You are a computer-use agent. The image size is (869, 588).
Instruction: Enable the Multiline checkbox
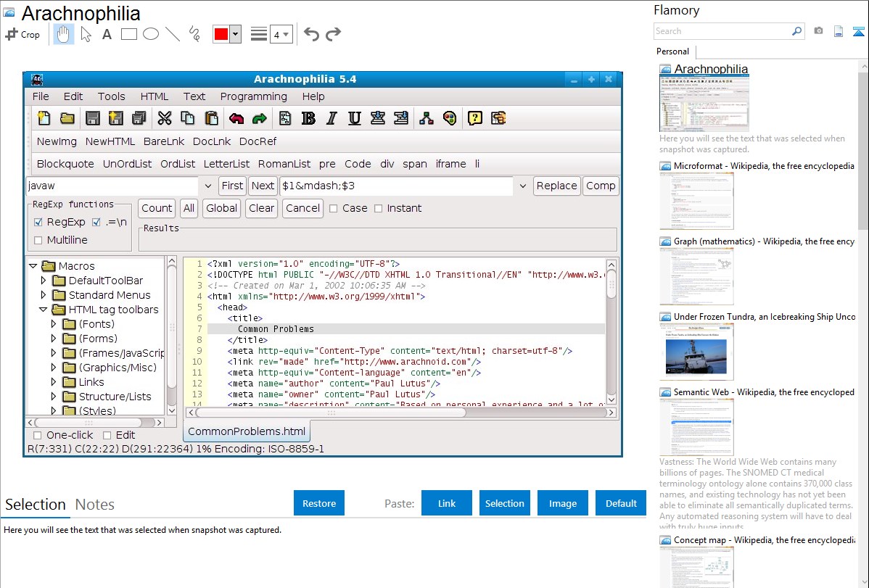point(38,241)
